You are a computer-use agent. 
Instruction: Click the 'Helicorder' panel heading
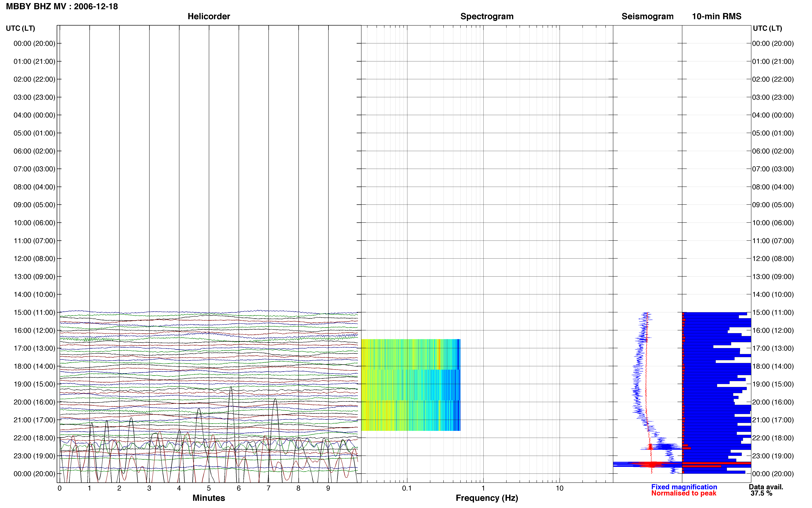[x=209, y=16]
